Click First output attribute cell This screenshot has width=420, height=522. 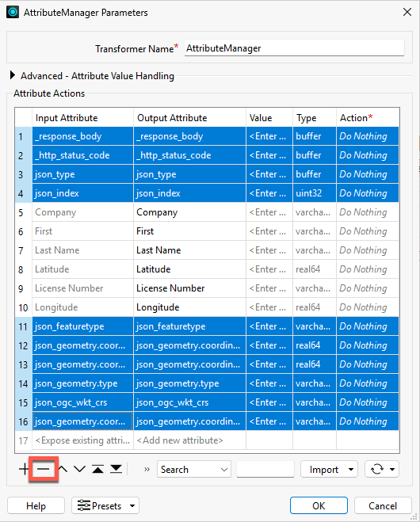[x=189, y=231]
